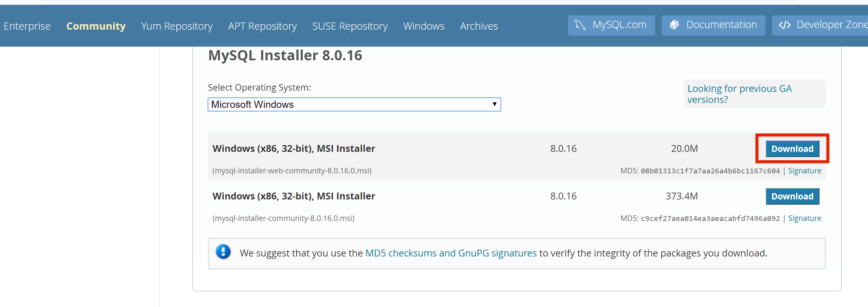Click the dropdown arrow beside Microsoft Windows
868x307 pixels.
pos(494,104)
